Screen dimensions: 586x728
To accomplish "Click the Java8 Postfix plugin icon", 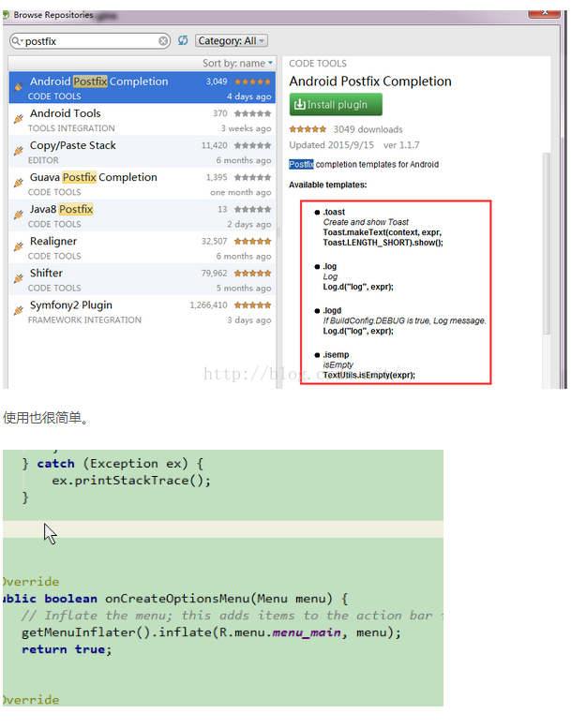I will point(18,215).
